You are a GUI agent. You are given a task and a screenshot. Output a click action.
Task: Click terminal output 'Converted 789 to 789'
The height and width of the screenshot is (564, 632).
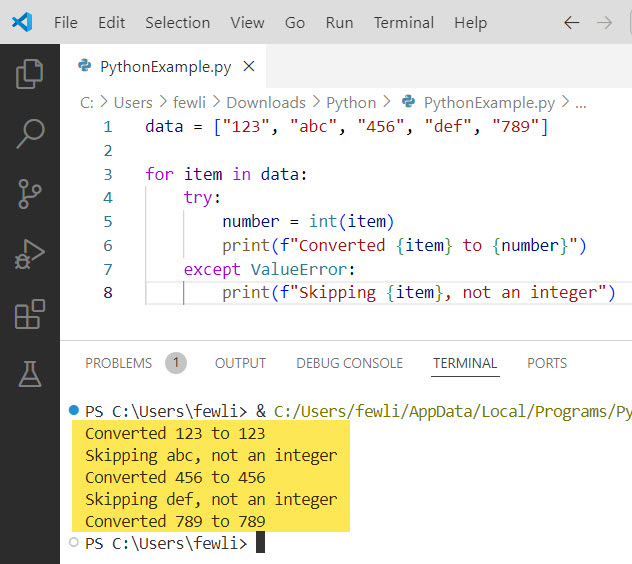point(175,521)
